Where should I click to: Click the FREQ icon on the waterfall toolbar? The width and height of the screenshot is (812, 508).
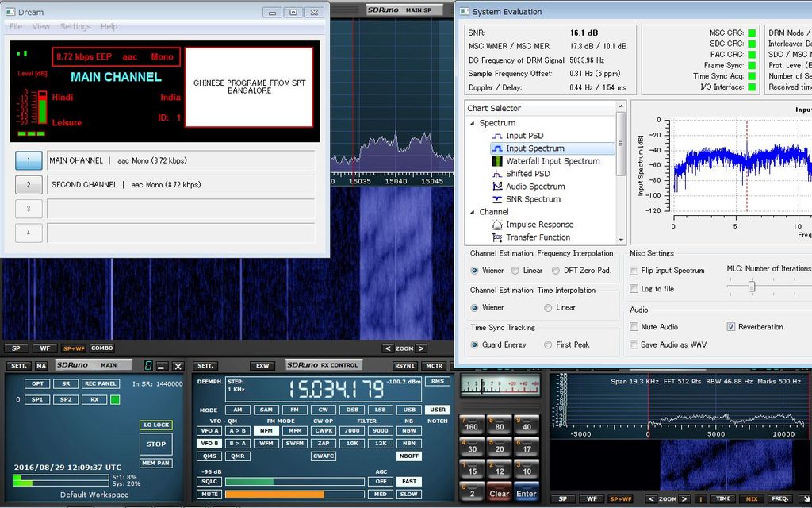[x=779, y=498]
